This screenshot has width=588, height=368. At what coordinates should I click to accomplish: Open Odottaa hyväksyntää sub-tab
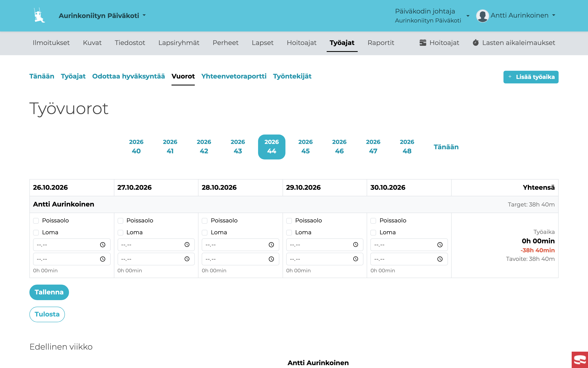[x=129, y=76]
